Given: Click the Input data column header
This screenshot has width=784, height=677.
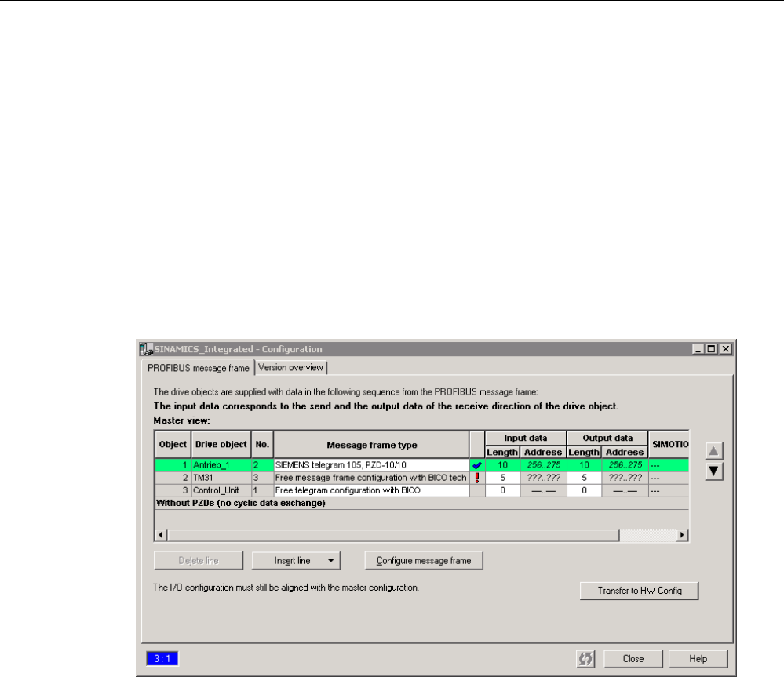Looking at the screenshot, I should click(526, 439).
